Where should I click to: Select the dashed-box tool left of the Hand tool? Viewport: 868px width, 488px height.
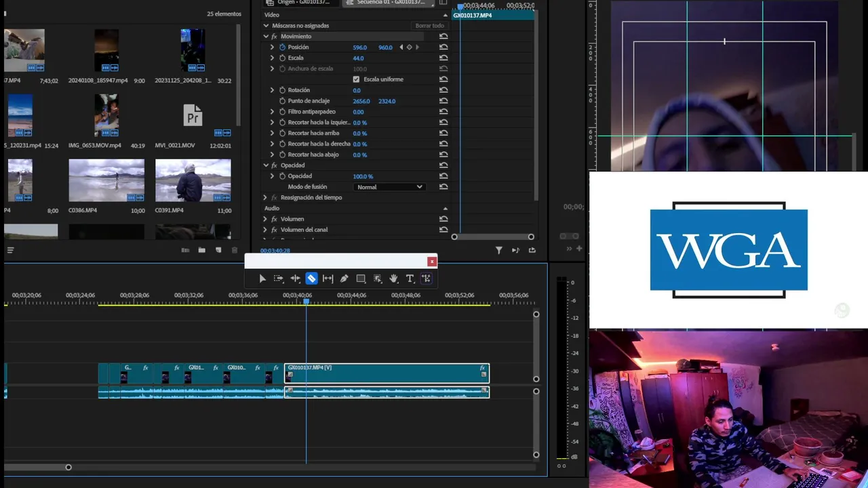pos(377,279)
